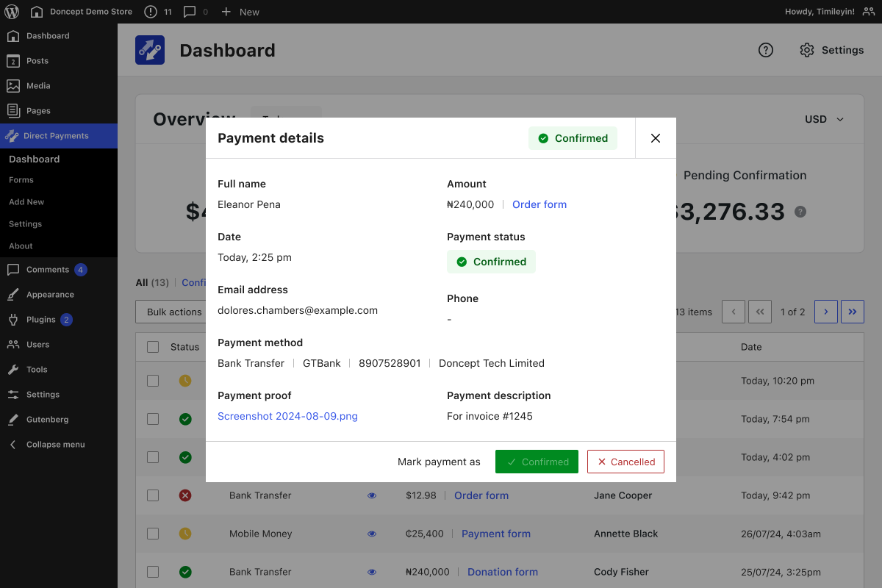
Task: Click the email dolores.chambers@example.com
Action: pyautogui.click(x=298, y=310)
